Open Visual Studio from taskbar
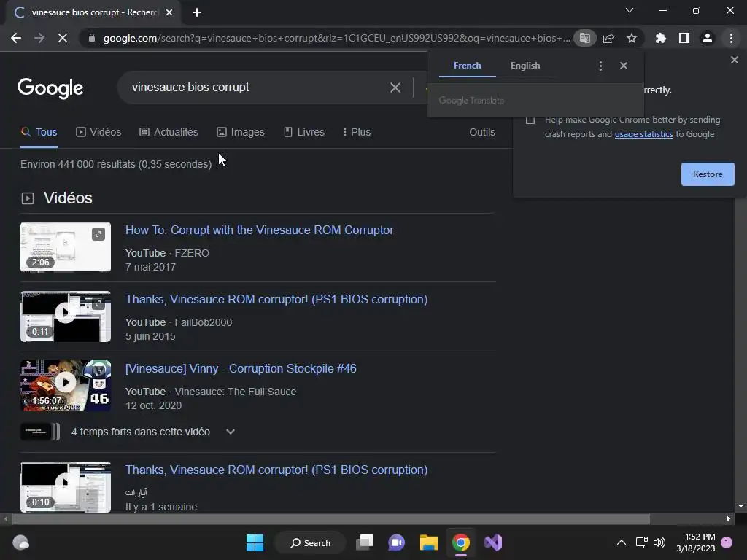 point(493,542)
